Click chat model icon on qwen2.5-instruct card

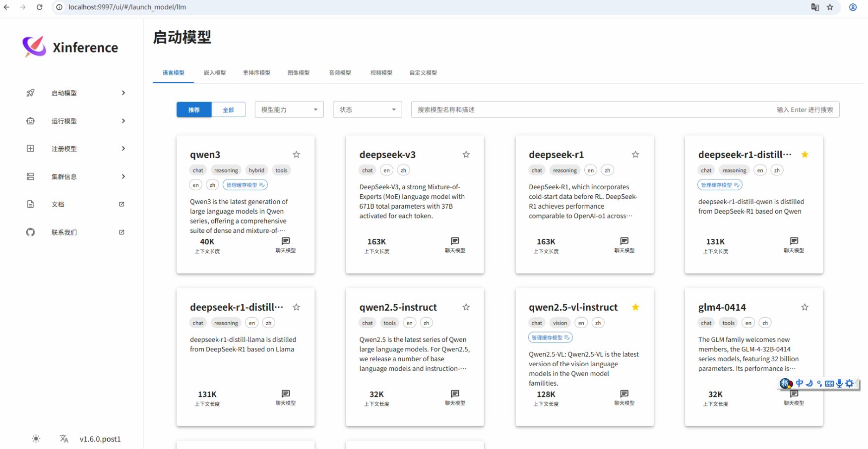click(x=455, y=393)
